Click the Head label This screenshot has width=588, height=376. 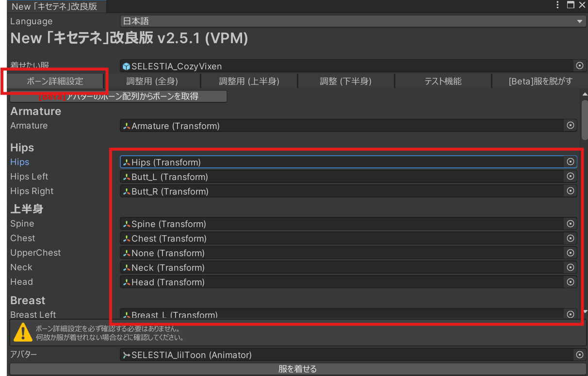point(22,282)
